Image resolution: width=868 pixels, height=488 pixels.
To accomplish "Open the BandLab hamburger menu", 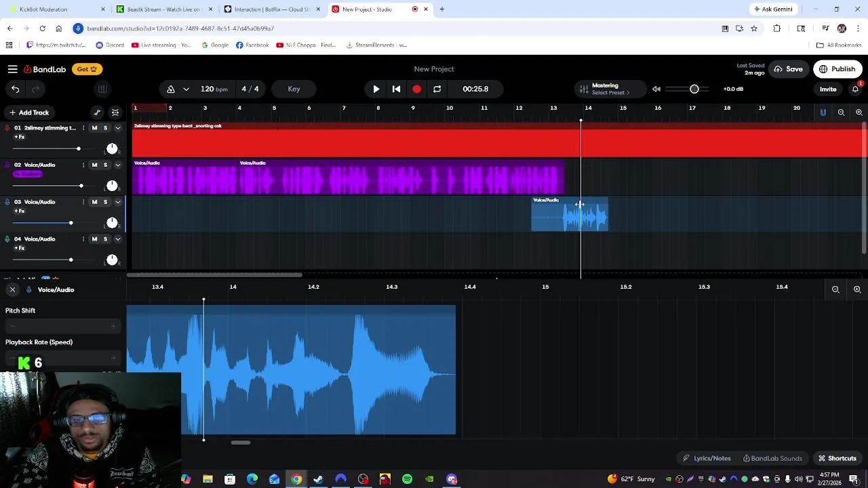I will pos(12,69).
